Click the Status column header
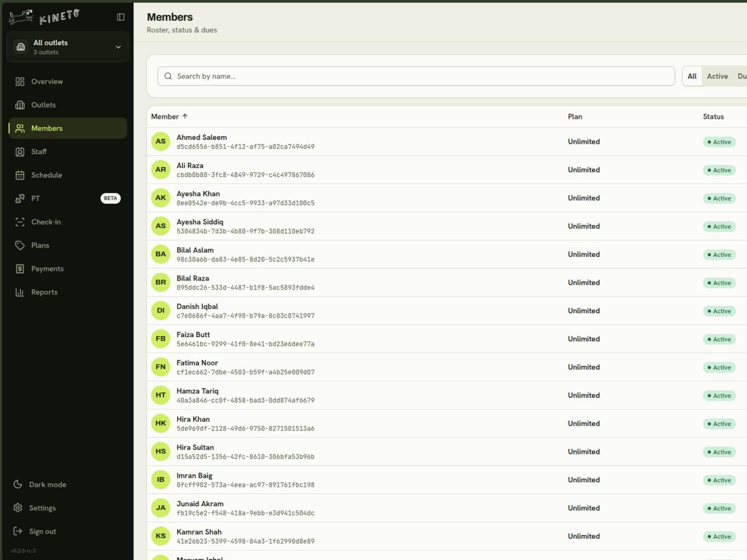The height and width of the screenshot is (560, 747). coord(713,116)
